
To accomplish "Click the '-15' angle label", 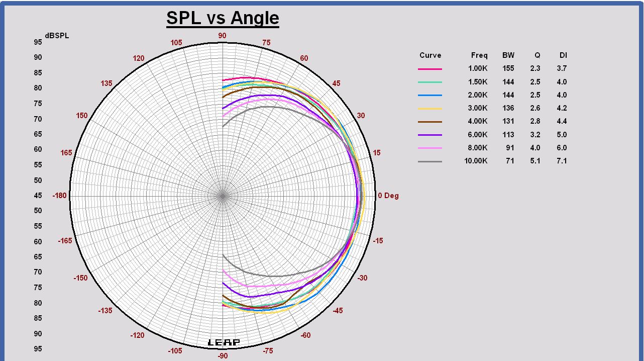I will (378, 241).
